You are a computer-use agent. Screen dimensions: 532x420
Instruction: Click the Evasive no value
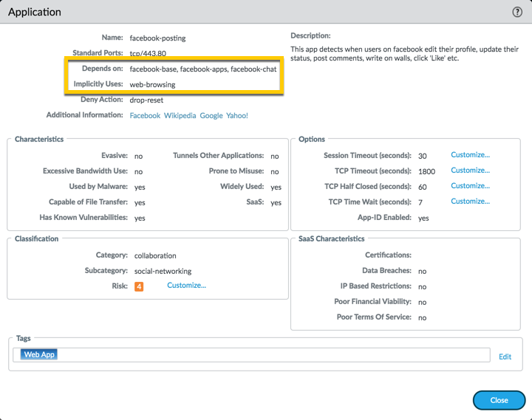(138, 156)
